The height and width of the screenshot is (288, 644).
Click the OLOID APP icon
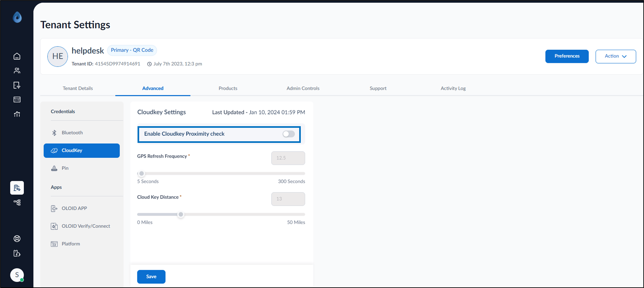[x=54, y=208]
